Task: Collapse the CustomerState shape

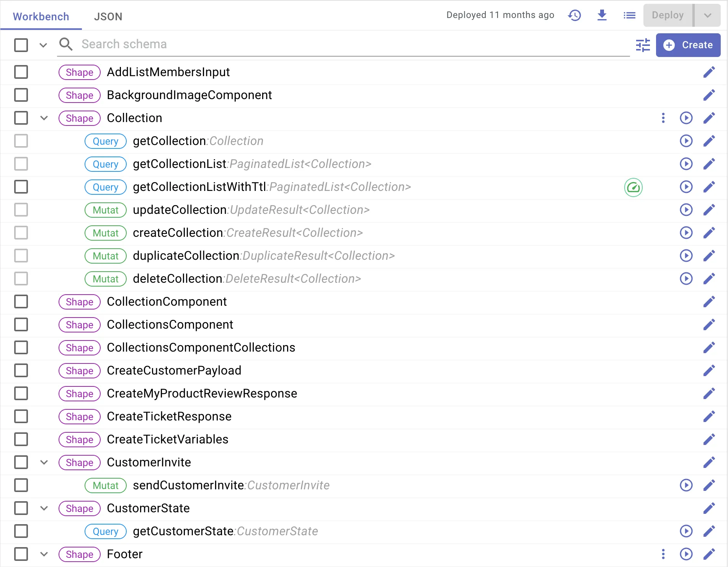Action: pos(44,508)
